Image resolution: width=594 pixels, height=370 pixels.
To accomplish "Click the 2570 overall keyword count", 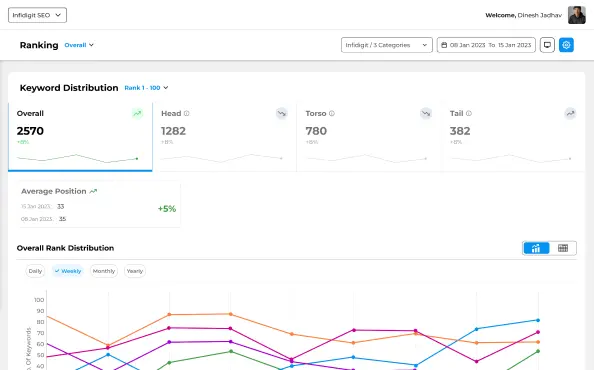I will pyautogui.click(x=30, y=131).
